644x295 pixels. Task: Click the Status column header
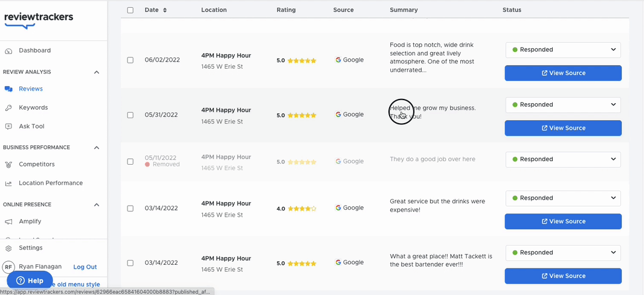[512, 10]
